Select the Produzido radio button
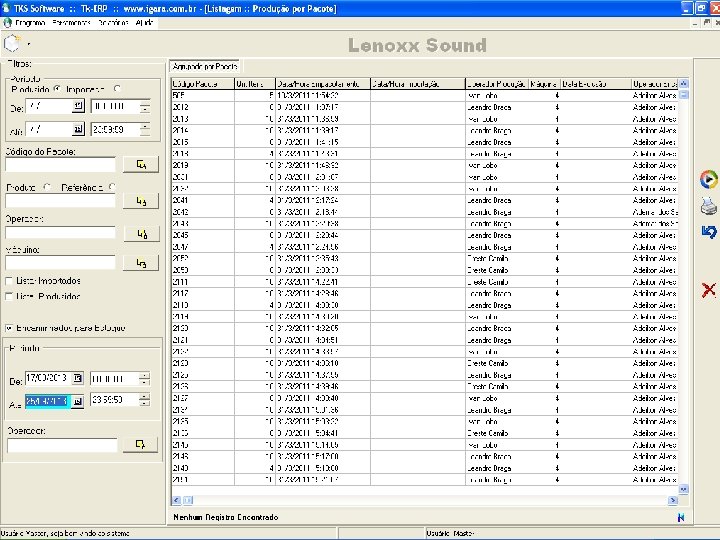This screenshot has height=540, width=720. tap(57, 89)
